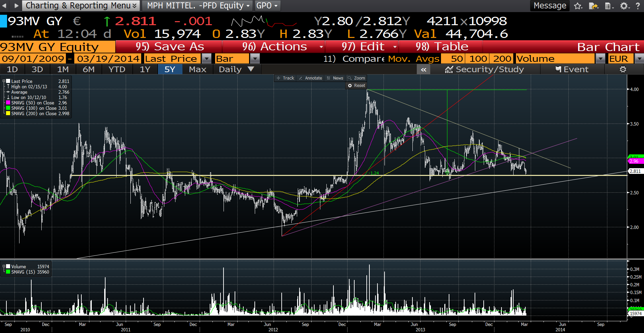
Task: Open the export/share page icon
Action: pyautogui.click(x=594, y=6)
